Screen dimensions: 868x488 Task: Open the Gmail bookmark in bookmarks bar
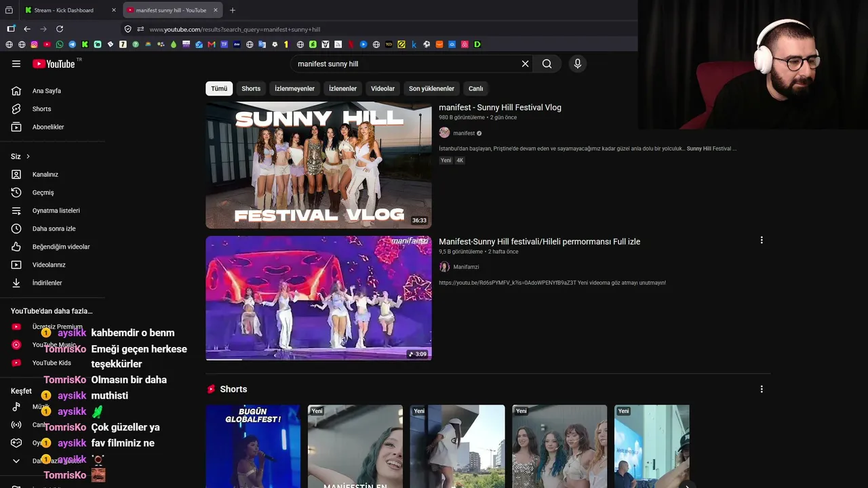[212, 45]
